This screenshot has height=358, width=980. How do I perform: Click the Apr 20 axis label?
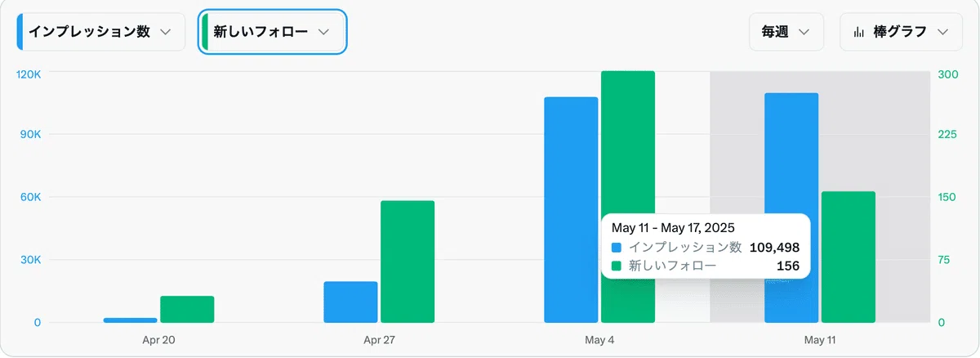tap(158, 339)
